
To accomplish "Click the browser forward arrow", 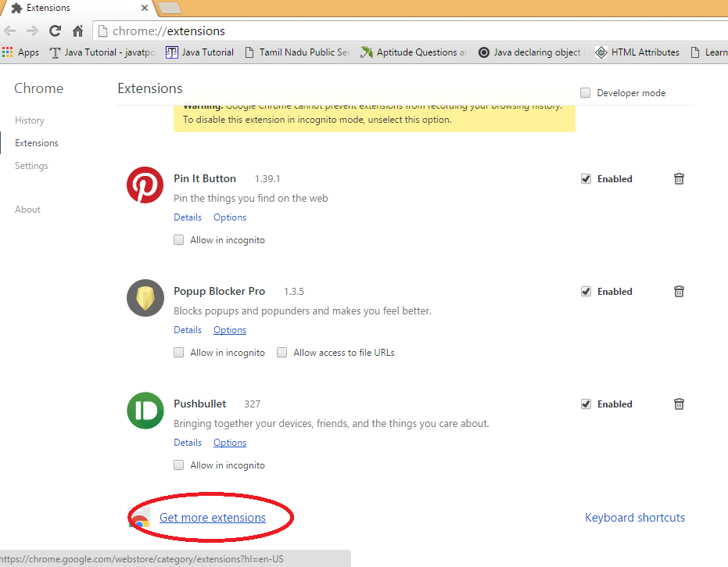I will click(x=32, y=31).
